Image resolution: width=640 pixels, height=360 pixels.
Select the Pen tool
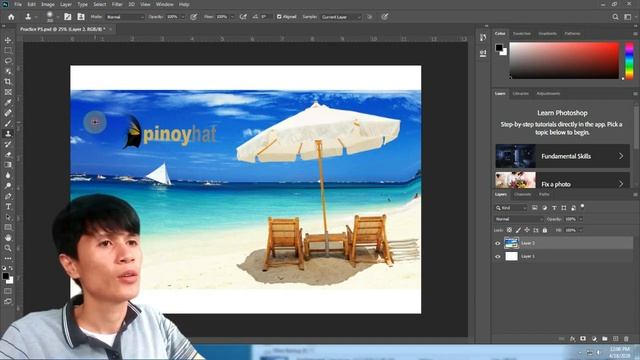(x=8, y=196)
